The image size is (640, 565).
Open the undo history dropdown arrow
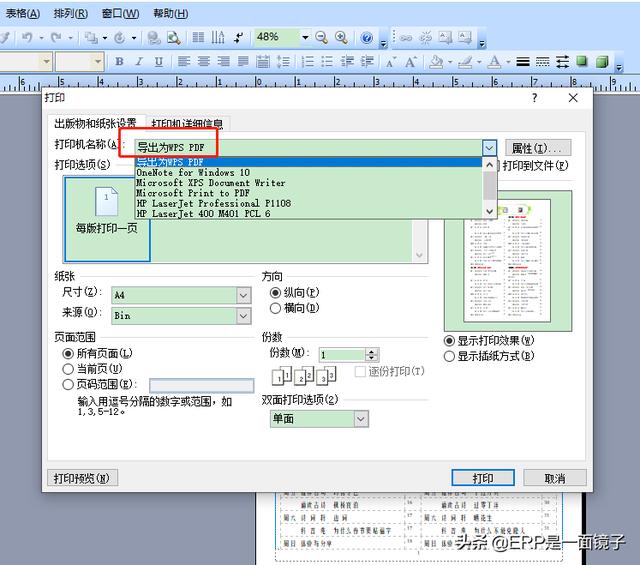pos(41,38)
